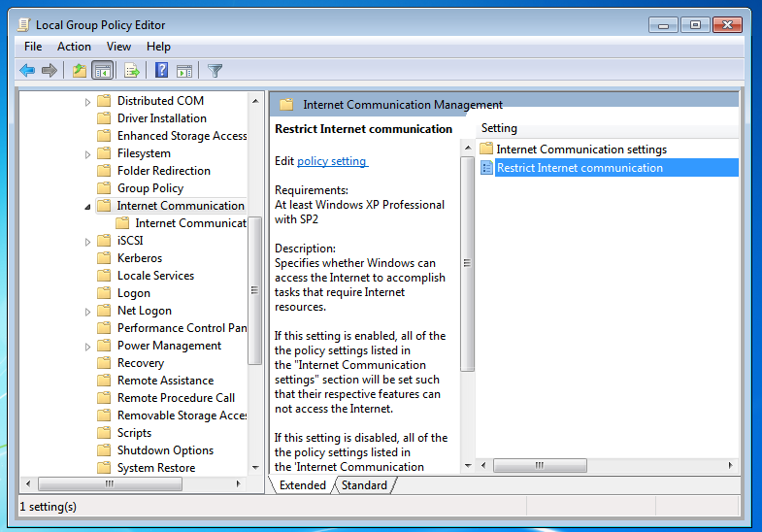Click the tree pane horizontal scroll thumb
The image size is (762, 532).
[x=110, y=483]
